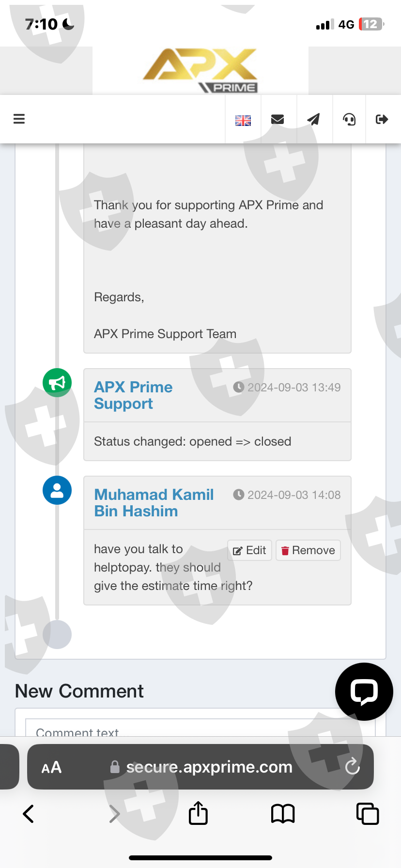Go back using Safari's back arrow
The width and height of the screenshot is (401, 868).
click(x=29, y=814)
